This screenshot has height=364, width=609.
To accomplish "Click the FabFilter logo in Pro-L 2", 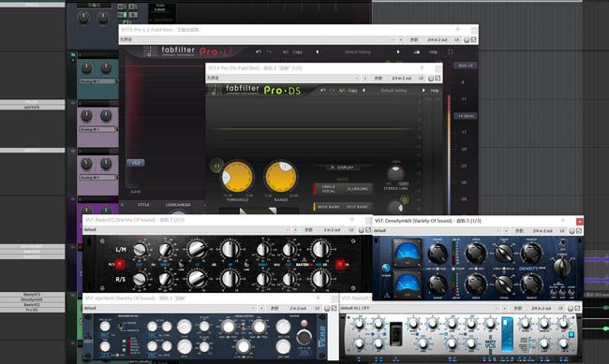I will click(x=150, y=51).
